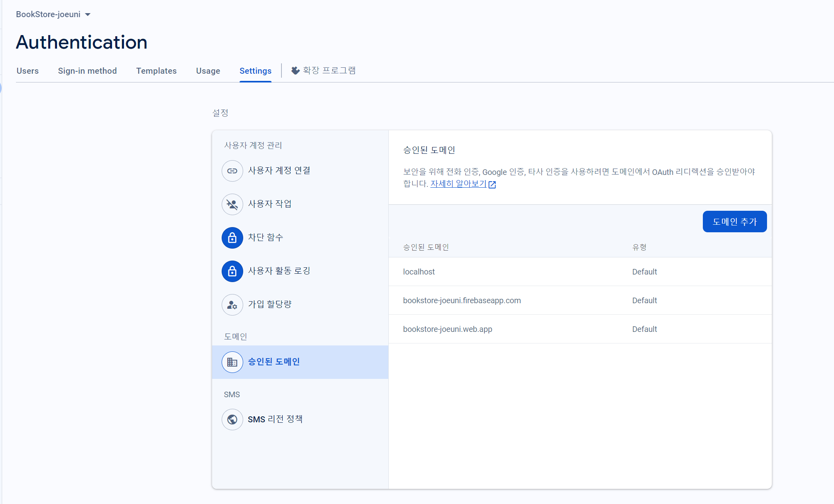The height and width of the screenshot is (504, 834).
Task: Click the crossed-out user icon for 사용자 작업
Action: pyautogui.click(x=232, y=204)
